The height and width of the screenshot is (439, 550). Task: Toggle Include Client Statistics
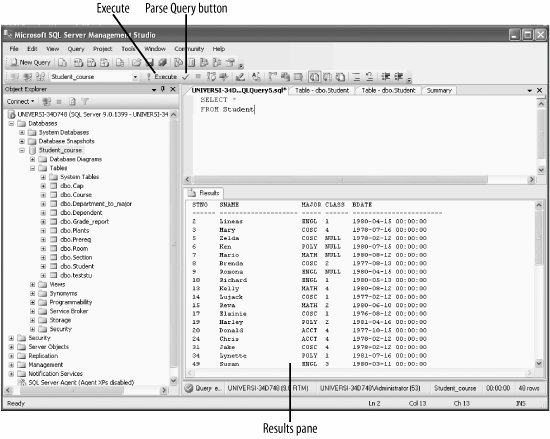click(x=286, y=76)
